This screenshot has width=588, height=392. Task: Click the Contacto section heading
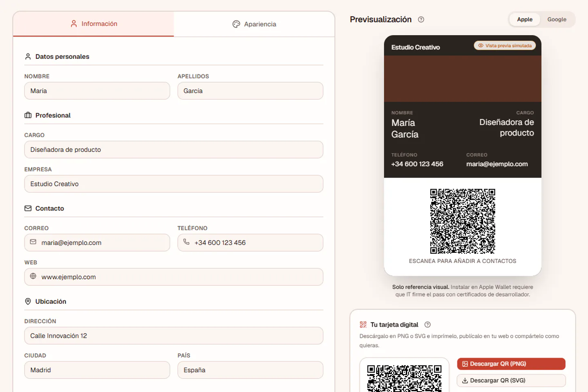click(x=49, y=208)
